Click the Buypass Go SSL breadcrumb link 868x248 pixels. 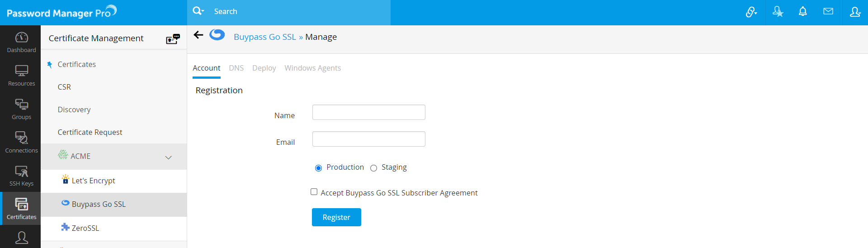click(265, 37)
